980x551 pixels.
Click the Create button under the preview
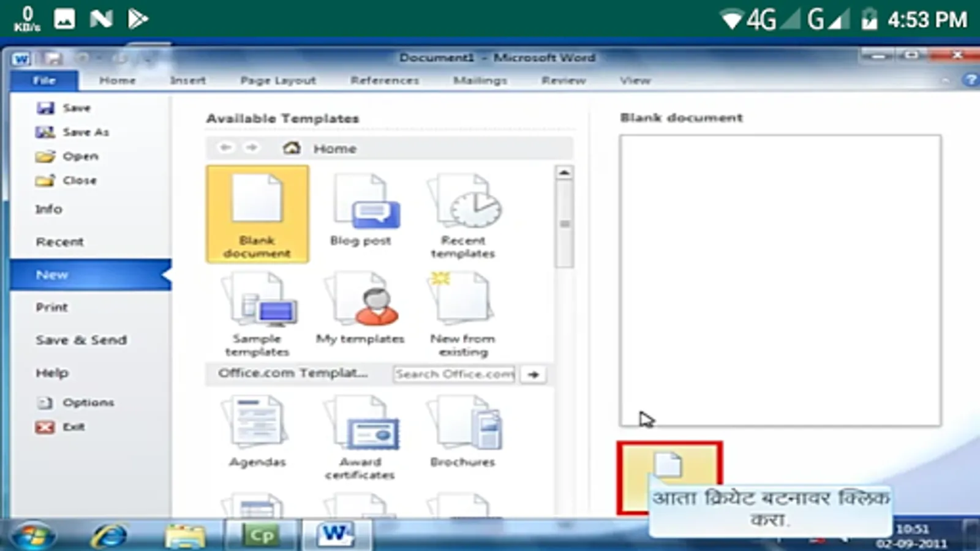(x=669, y=478)
